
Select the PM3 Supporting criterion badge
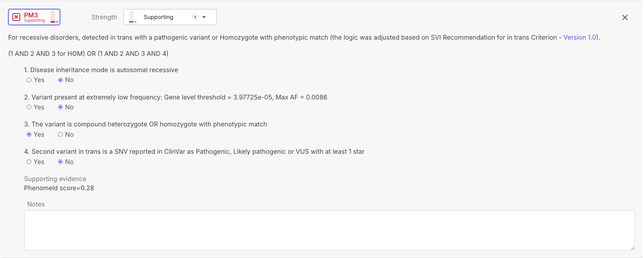[x=34, y=17]
